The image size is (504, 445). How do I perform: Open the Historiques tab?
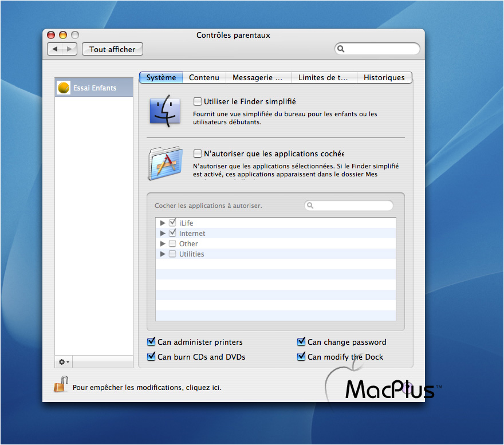pyautogui.click(x=384, y=78)
